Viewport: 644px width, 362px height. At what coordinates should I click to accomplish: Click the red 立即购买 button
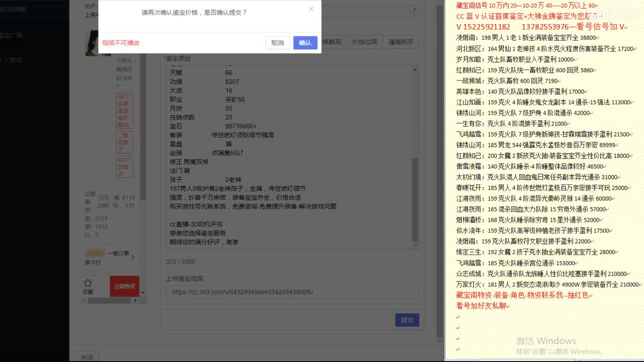click(x=124, y=286)
